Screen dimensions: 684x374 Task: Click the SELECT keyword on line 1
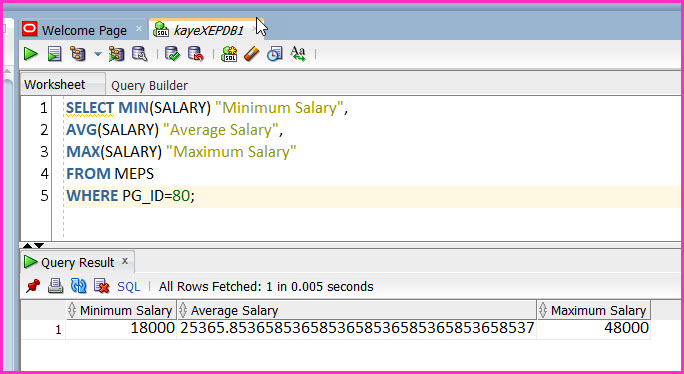point(90,108)
